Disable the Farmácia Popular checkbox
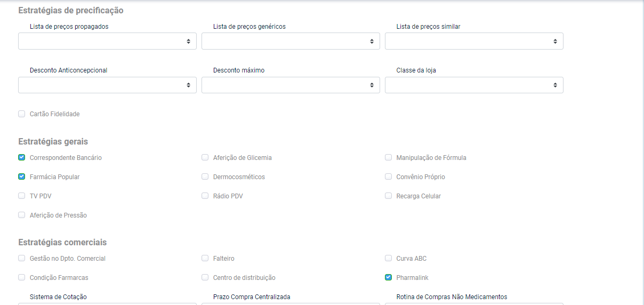Viewport: 644px width, 305px height. (x=22, y=176)
